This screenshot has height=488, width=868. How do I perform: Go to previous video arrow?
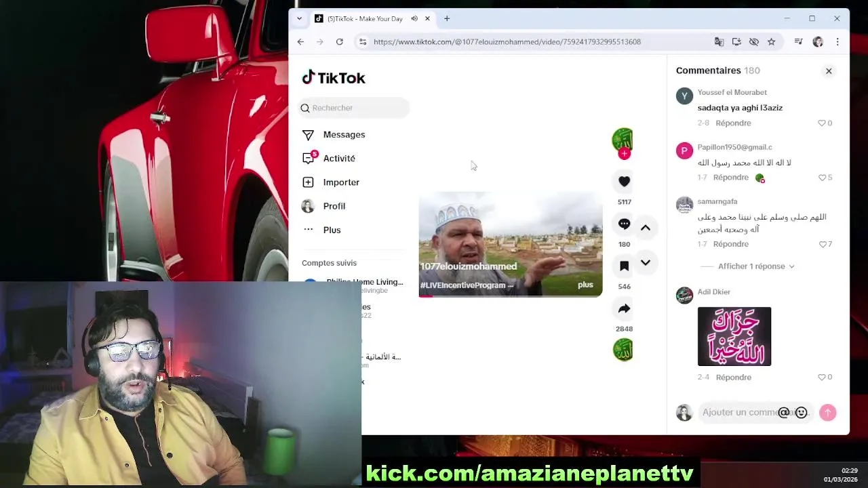(646, 228)
